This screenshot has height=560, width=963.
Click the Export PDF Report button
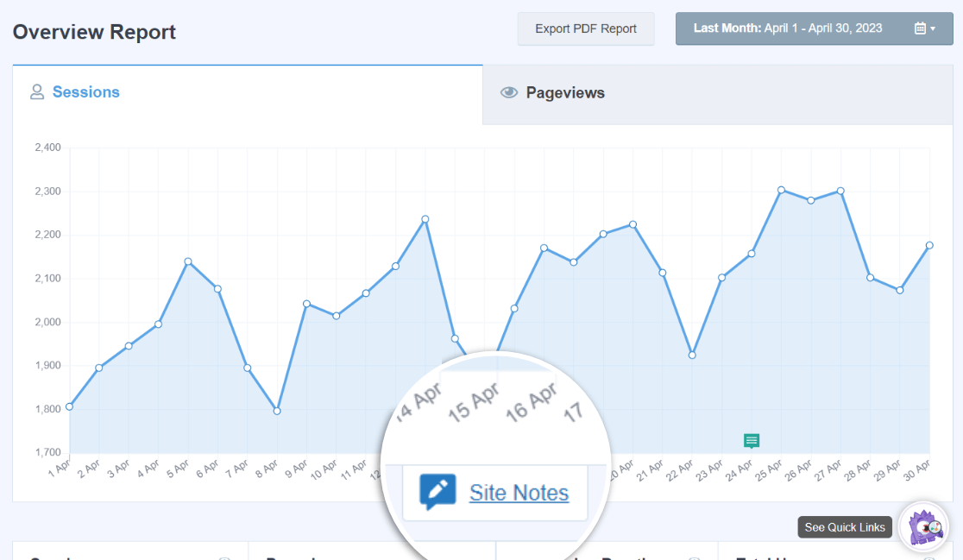586,28
